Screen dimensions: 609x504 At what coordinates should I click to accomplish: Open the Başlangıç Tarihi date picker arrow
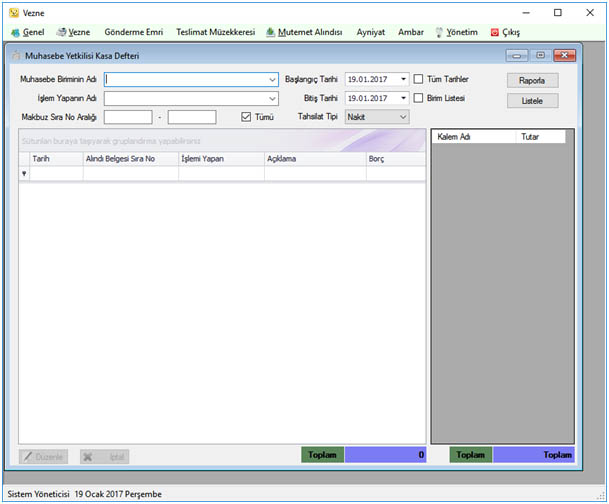403,79
